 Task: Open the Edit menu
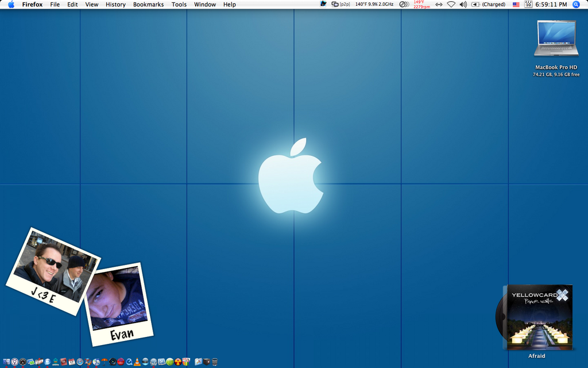point(72,5)
